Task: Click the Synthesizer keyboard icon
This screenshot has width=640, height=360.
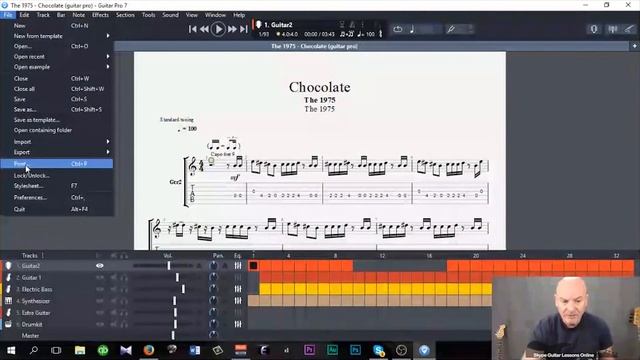Action: 8,301
